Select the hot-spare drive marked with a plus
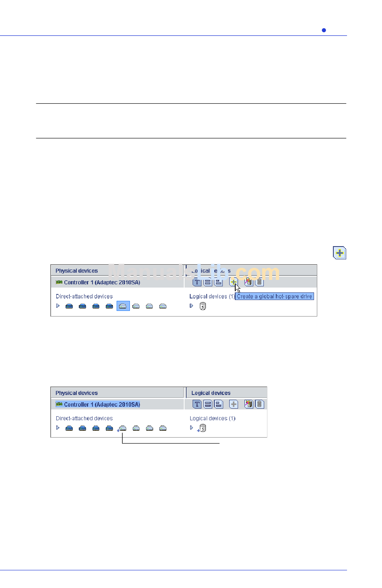This screenshot has width=382, height=588. point(122,429)
